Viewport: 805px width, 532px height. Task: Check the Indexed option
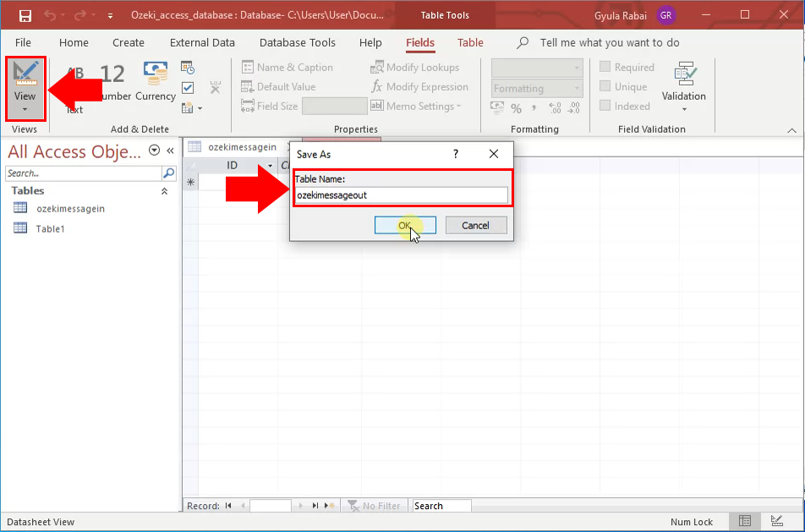(605, 106)
